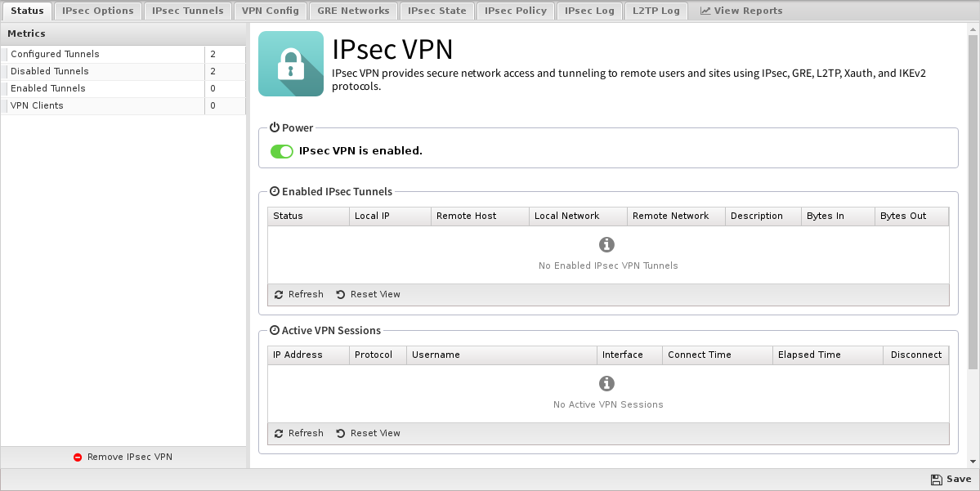This screenshot has height=491, width=980.
Task: Click Reset View icon under Active VPN Sessions
Action: [341, 433]
